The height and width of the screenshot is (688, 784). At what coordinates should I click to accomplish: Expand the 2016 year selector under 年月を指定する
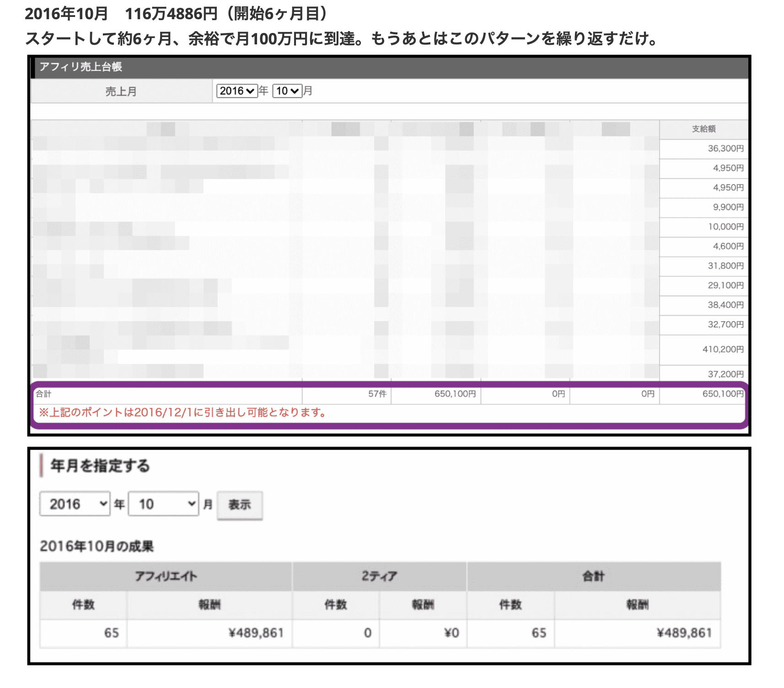(x=75, y=504)
